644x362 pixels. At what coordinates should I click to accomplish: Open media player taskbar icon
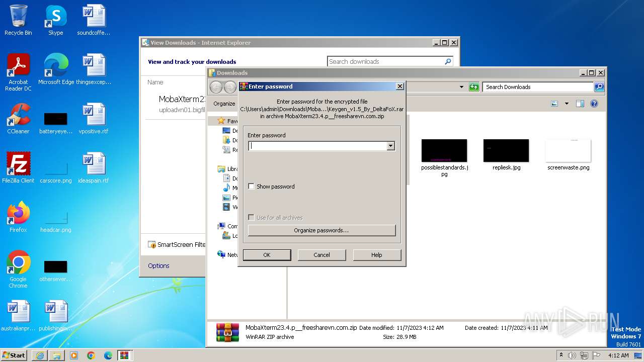click(x=74, y=355)
